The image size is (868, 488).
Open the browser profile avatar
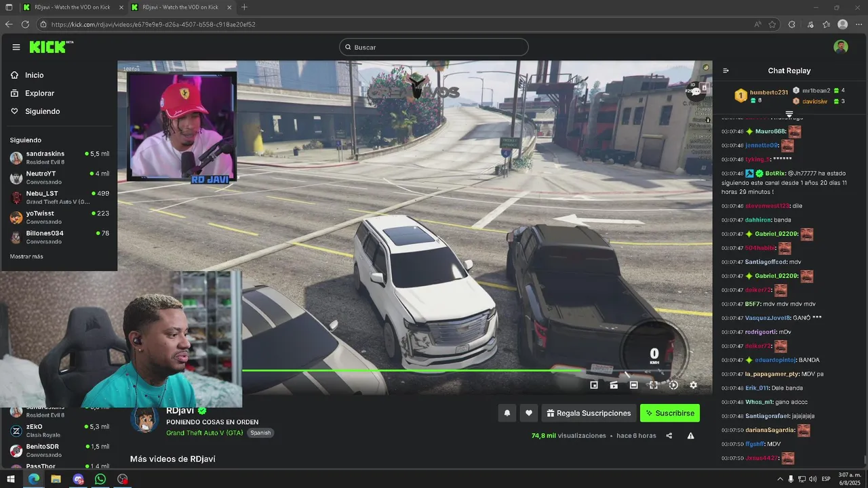point(843,24)
